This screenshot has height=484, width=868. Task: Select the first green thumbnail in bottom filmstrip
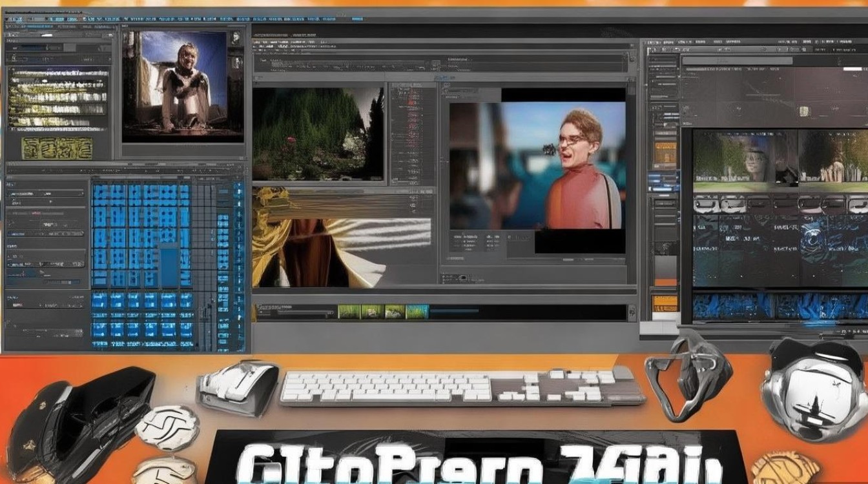[349, 312]
